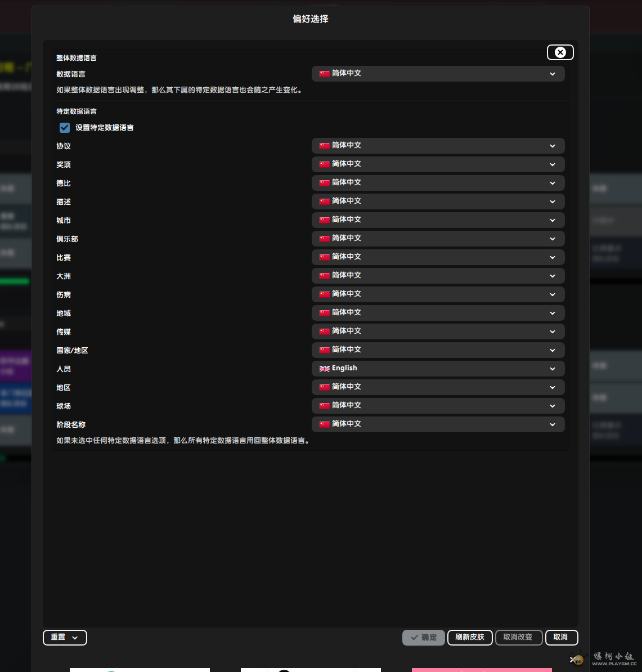Viewport: 642px width, 672px height.
Task: Toggle 设置特定数据语言 checkbox
Action: 65,128
